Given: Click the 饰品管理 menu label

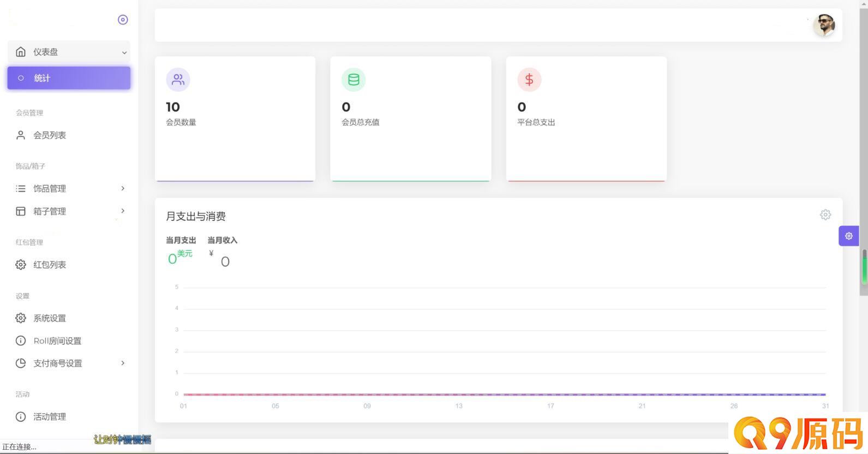Looking at the screenshot, I should (50, 189).
